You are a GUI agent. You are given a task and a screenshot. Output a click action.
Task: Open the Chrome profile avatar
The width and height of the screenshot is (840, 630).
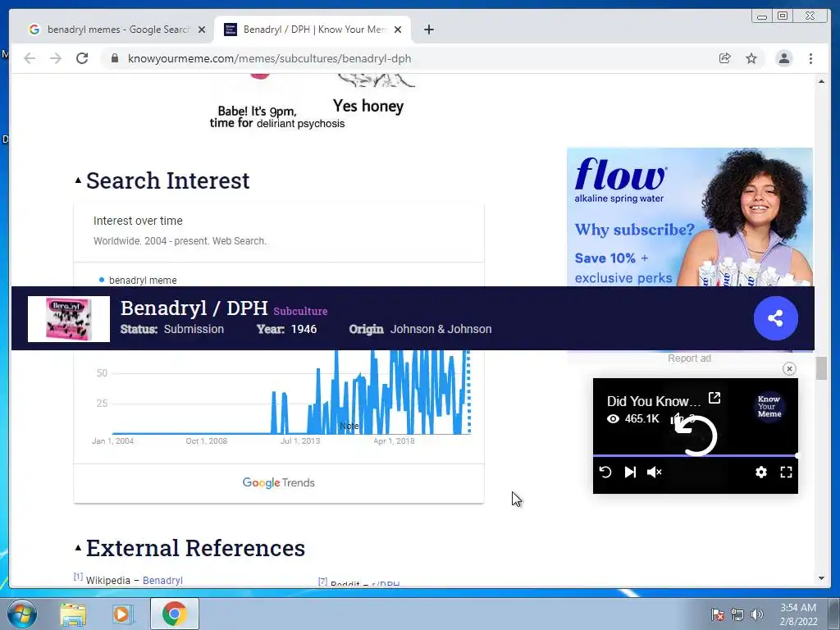[783, 58]
